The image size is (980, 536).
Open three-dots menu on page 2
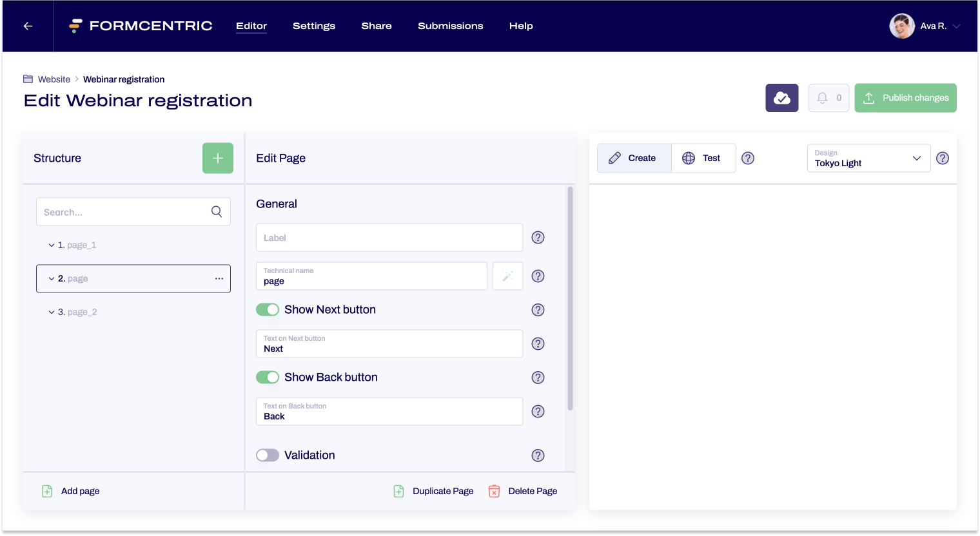click(219, 279)
